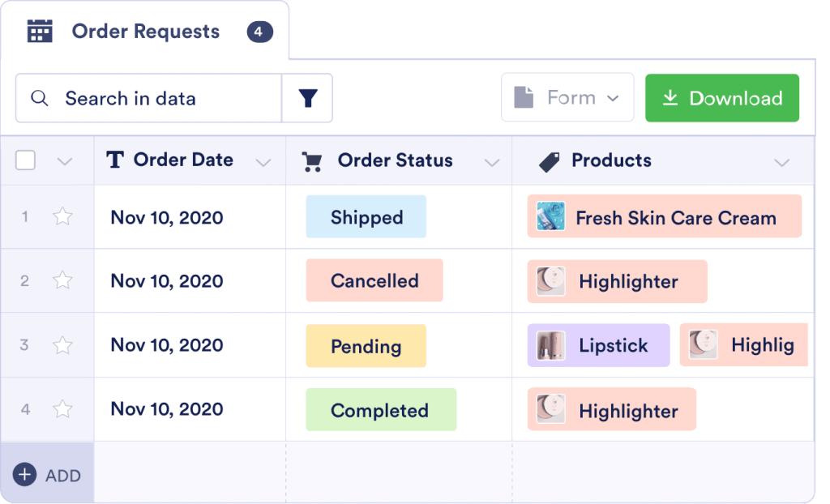The width and height of the screenshot is (830, 504).
Task: Focus the Search in data field
Action: pos(162,99)
